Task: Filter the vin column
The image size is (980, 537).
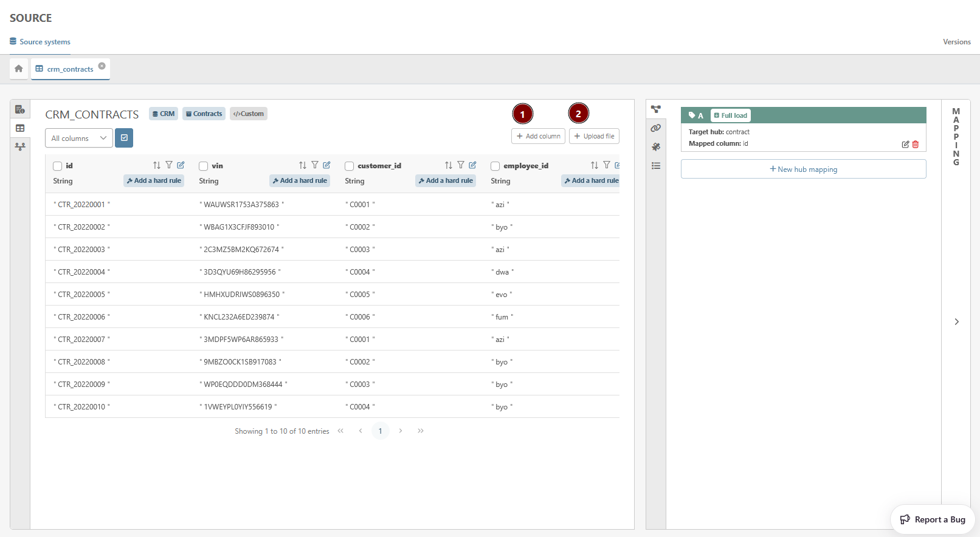Action: [x=315, y=165]
